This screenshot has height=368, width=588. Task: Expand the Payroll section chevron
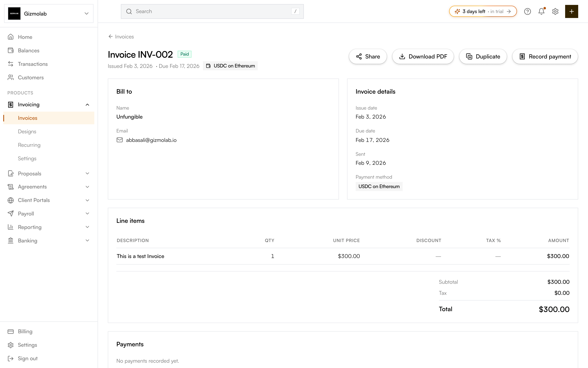point(87,213)
